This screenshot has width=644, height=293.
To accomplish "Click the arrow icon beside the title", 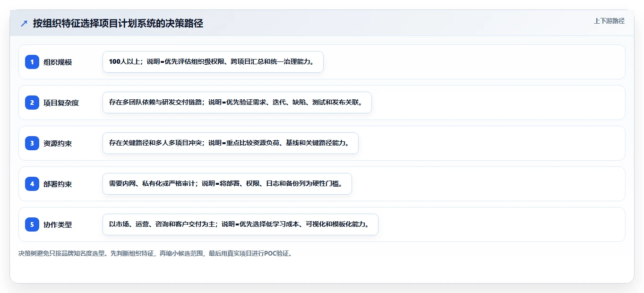I will 24,23.
